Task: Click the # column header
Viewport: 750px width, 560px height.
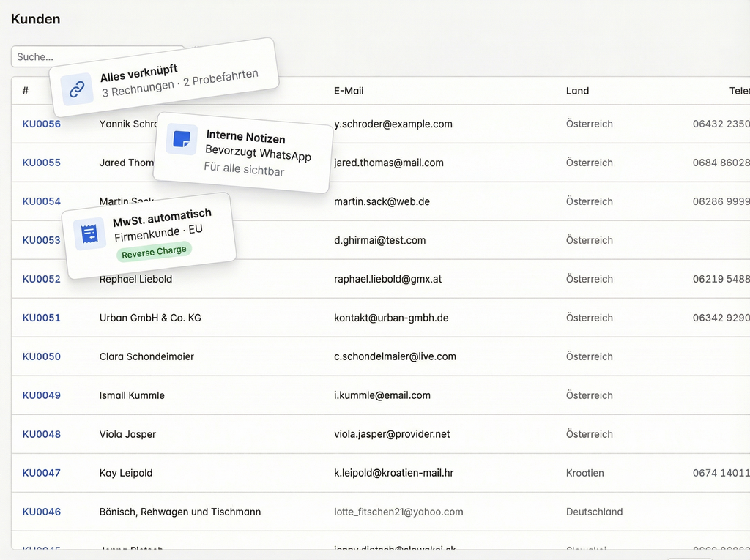Action: click(x=26, y=91)
